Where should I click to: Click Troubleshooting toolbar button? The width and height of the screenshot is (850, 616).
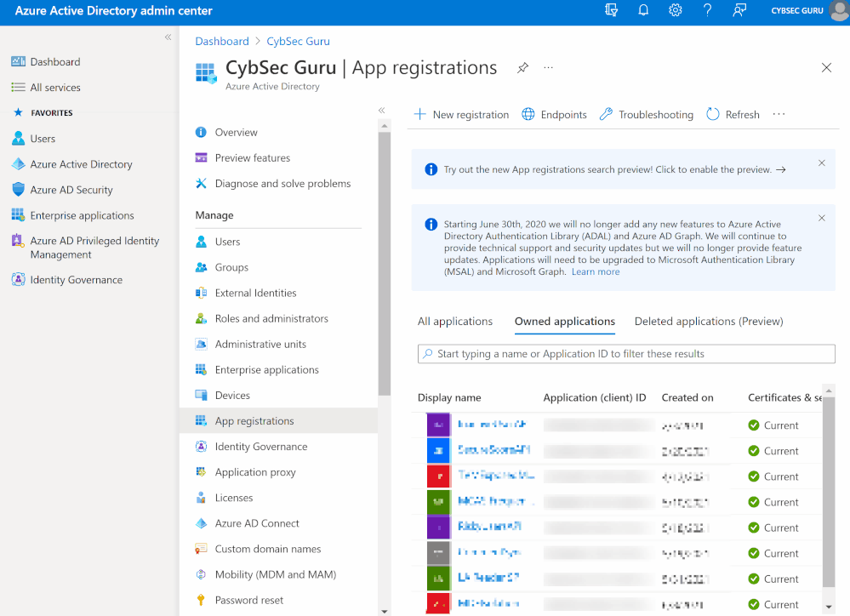(x=646, y=114)
